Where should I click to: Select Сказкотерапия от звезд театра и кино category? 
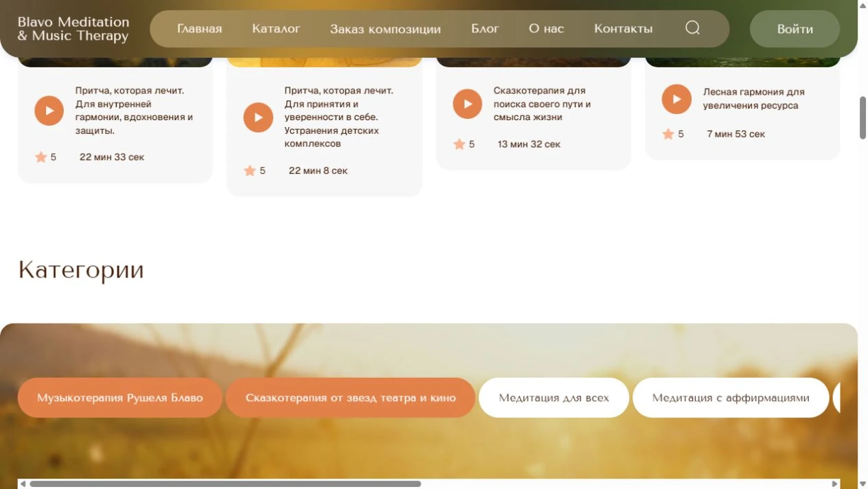pyautogui.click(x=351, y=398)
